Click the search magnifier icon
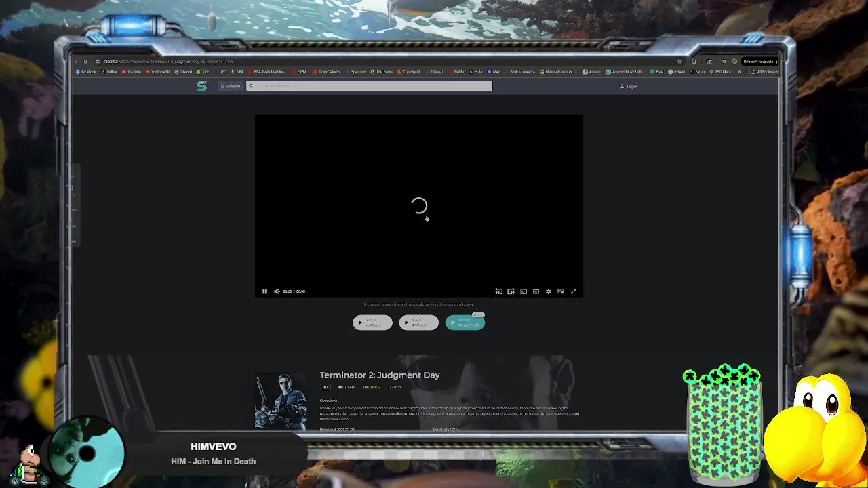The height and width of the screenshot is (488, 868). tap(251, 86)
